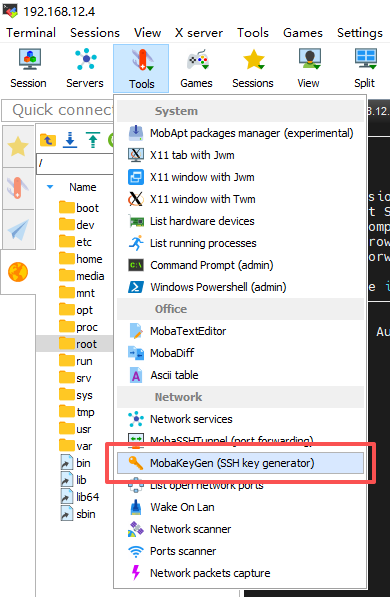Image resolution: width=390 pixels, height=597 pixels.
Task: Launch Windows Powershell (admin)
Action: (x=240, y=287)
